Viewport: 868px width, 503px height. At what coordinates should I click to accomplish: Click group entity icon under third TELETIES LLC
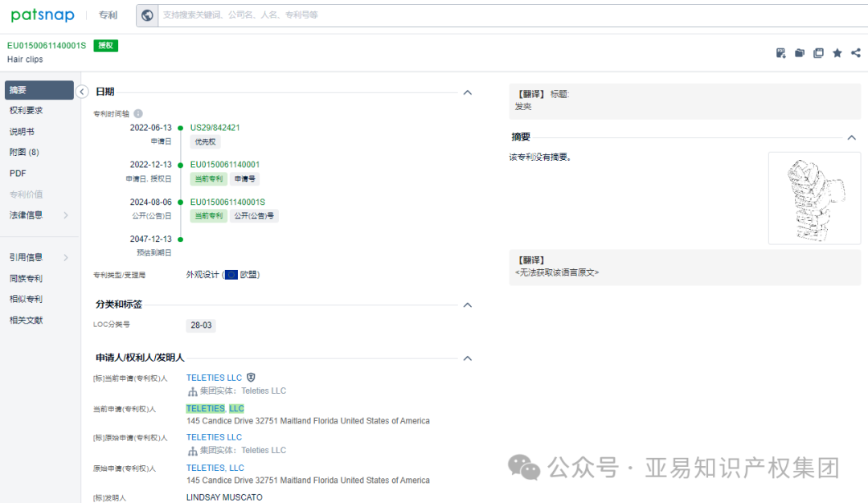pyautogui.click(x=193, y=452)
